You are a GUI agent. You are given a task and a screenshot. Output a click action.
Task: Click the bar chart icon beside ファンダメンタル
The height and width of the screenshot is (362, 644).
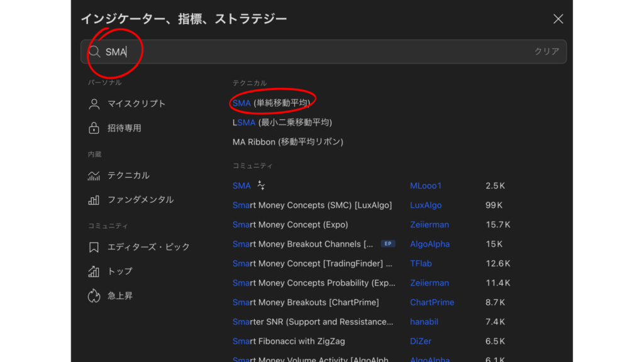pos(94,200)
